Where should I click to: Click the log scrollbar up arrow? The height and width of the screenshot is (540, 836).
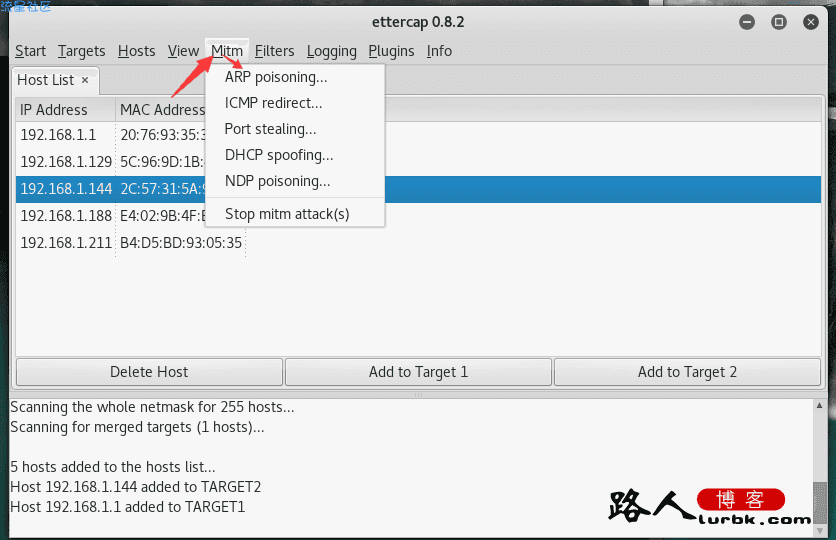(x=819, y=406)
